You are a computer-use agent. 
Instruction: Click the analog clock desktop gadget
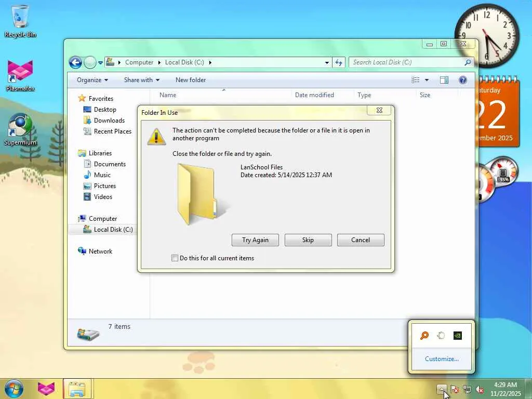coord(487,36)
